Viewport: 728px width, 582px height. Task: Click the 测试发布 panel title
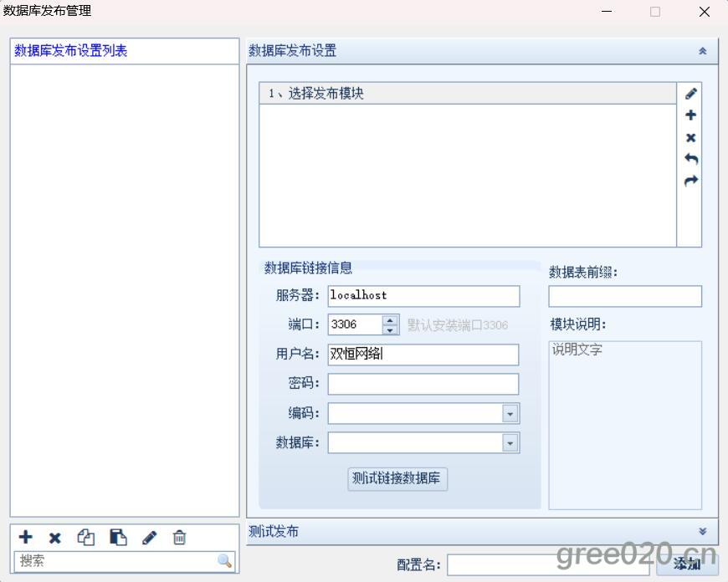pyautogui.click(x=274, y=532)
